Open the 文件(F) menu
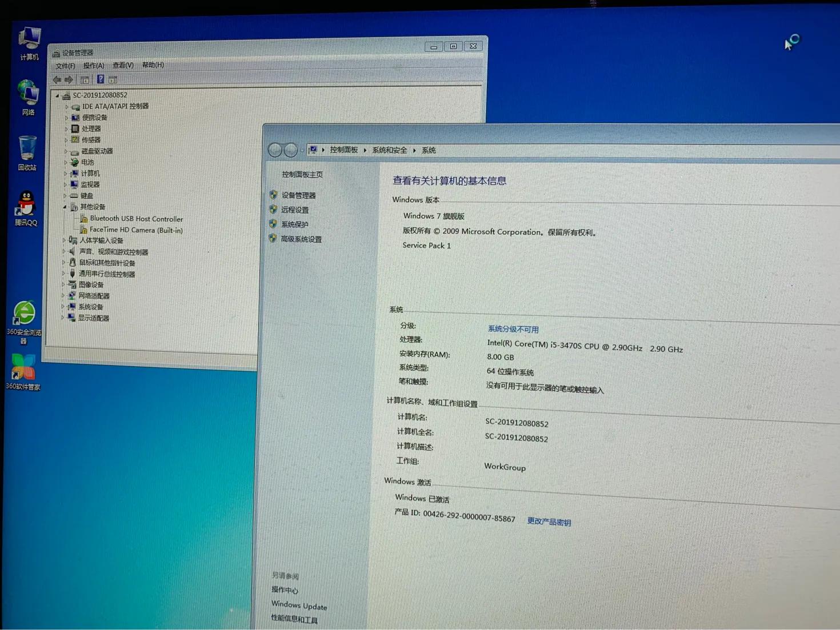This screenshot has width=840, height=630. pos(65,66)
